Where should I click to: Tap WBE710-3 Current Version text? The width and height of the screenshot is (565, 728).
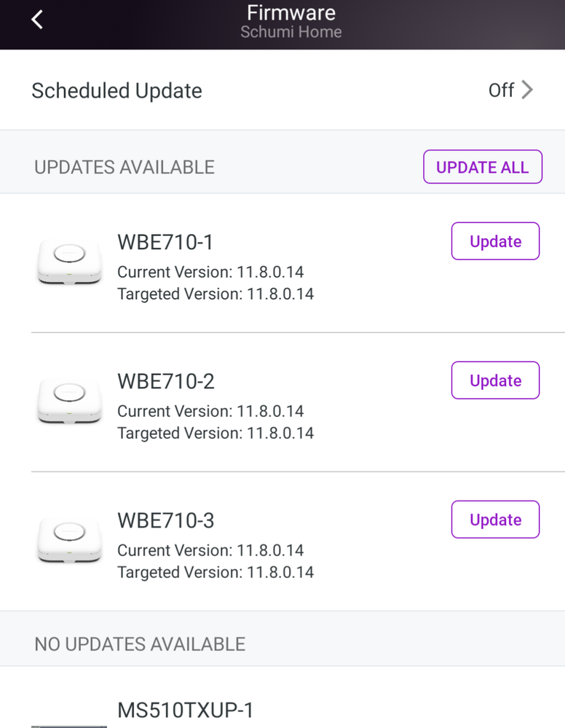click(x=210, y=550)
